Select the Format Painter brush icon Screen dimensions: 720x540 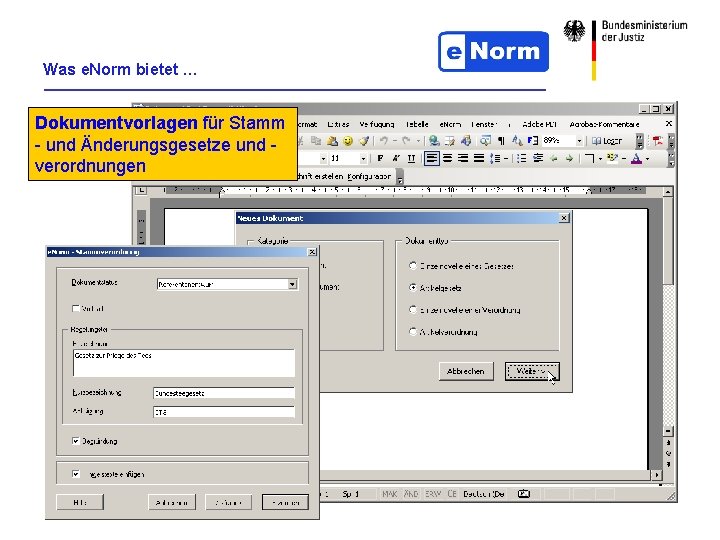tap(364, 141)
